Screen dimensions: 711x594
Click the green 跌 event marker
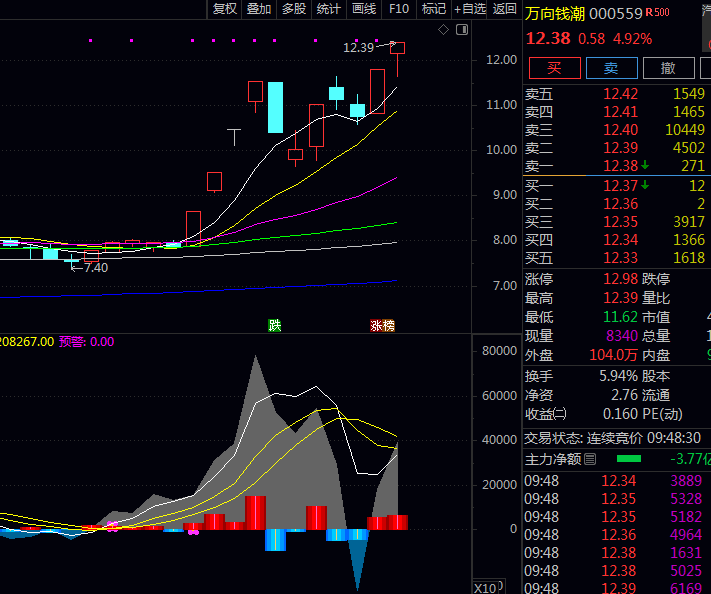pos(274,326)
